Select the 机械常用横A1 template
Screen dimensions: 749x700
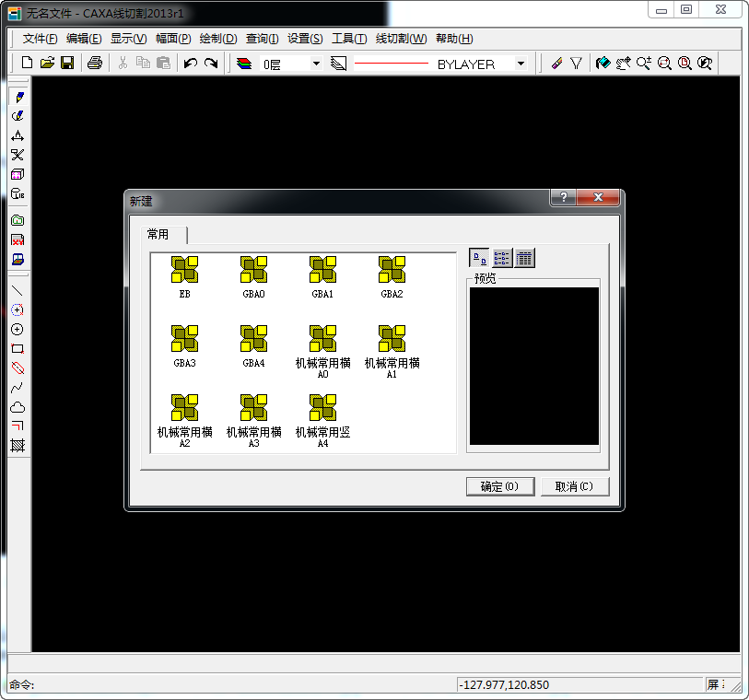point(392,352)
